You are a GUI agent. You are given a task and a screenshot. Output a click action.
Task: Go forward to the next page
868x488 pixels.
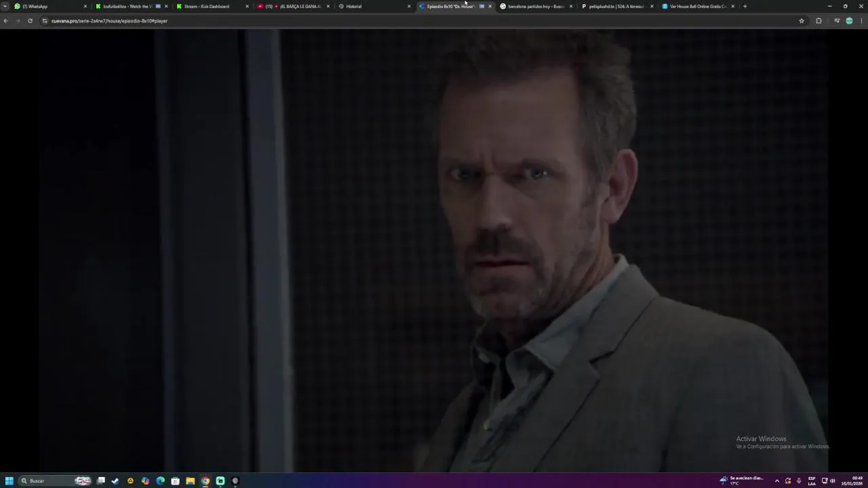[18, 21]
